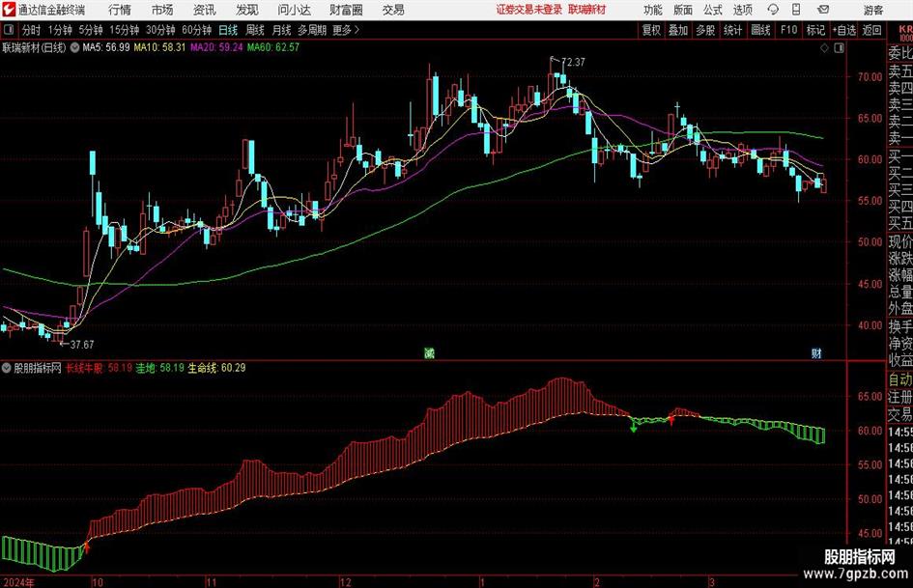Click the 生命线: 60.29 indicator value
This screenshot has width=913, height=588.
click(216, 368)
